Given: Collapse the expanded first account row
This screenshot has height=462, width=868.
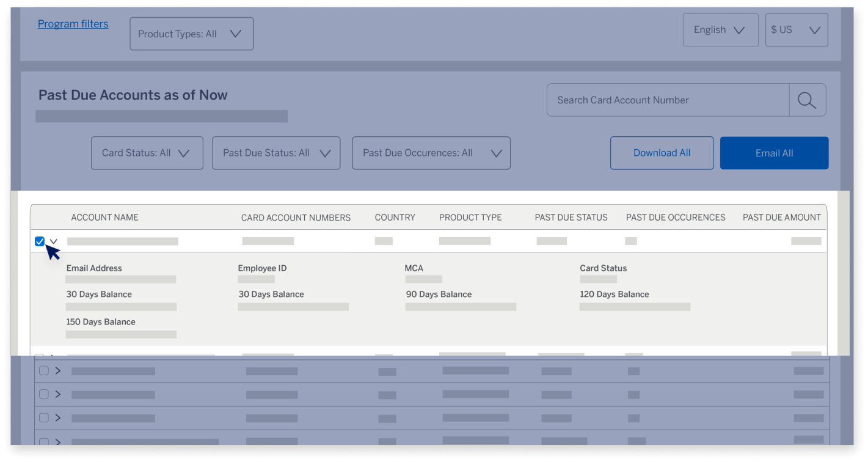Looking at the screenshot, I should (x=53, y=241).
